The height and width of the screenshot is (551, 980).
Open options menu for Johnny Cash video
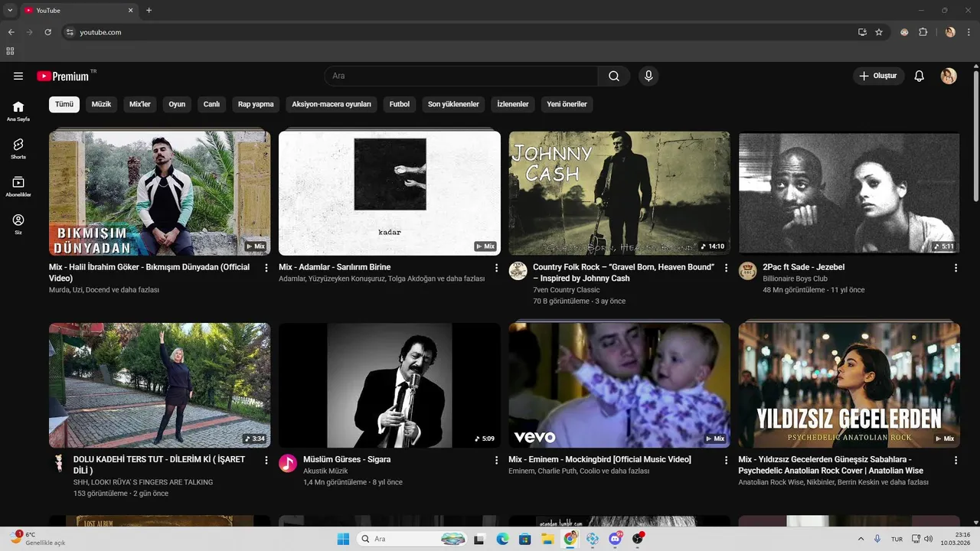[726, 268]
